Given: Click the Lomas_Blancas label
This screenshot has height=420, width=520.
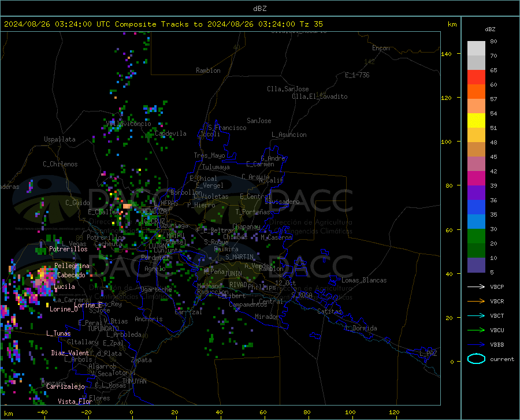Looking at the screenshot, I should (364, 280).
